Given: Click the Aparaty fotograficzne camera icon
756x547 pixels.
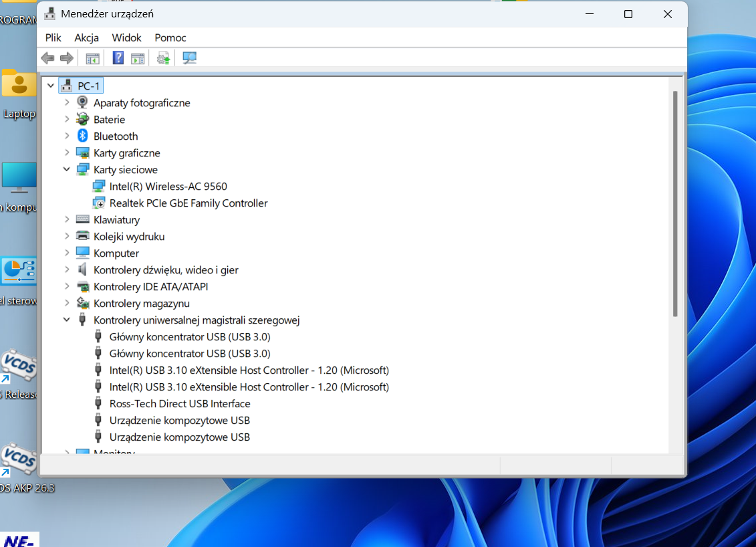Looking at the screenshot, I should click(82, 102).
